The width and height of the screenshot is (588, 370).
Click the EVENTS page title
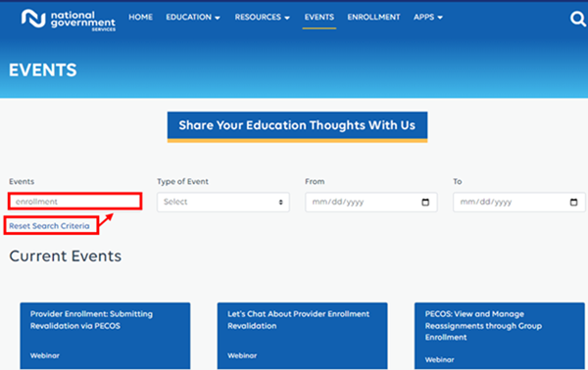43,70
